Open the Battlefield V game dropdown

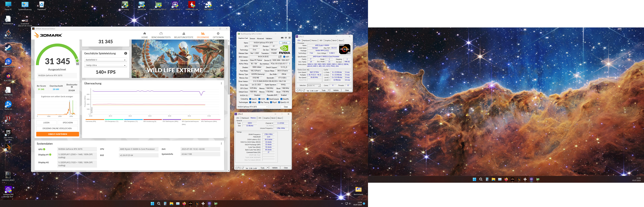[106, 60]
